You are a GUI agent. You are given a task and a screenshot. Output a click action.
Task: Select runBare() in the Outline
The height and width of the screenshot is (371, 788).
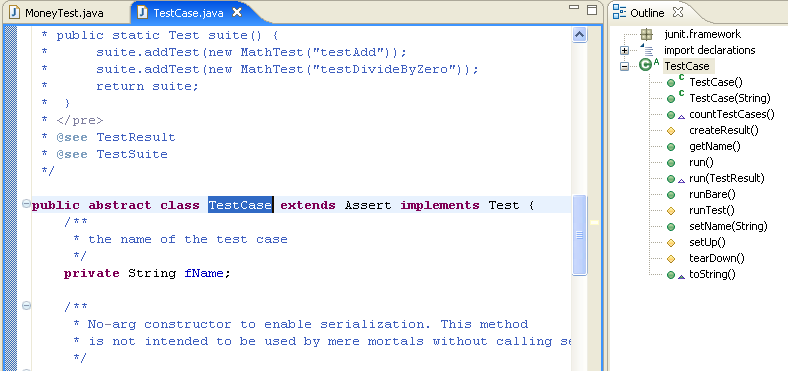[713, 194]
